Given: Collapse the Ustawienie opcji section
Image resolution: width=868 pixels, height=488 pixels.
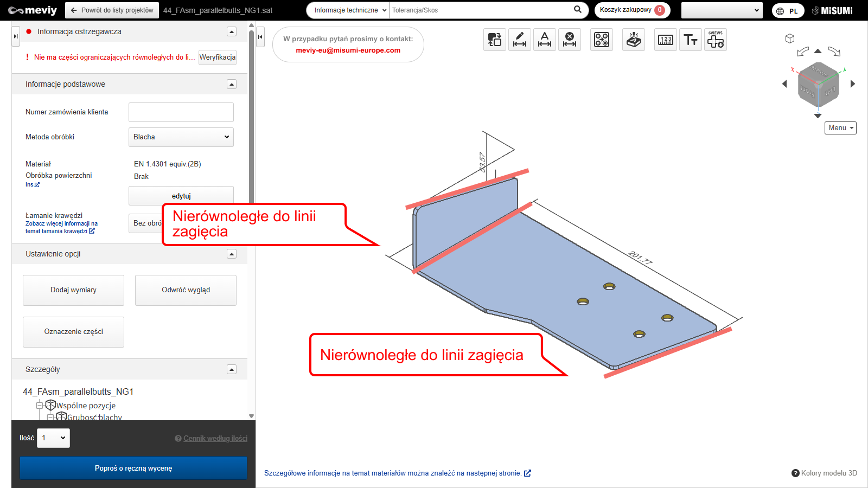Looking at the screenshot, I should click(x=232, y=254).
